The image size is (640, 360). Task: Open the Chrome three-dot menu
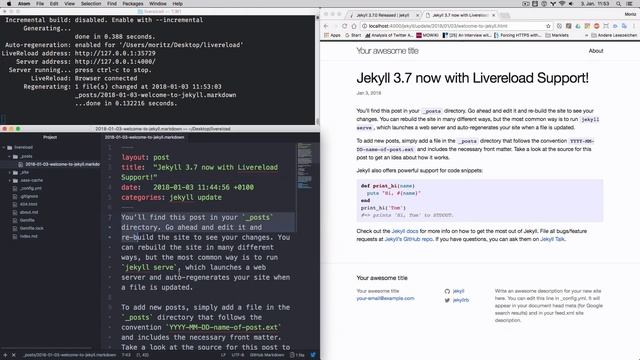(635, 26)
